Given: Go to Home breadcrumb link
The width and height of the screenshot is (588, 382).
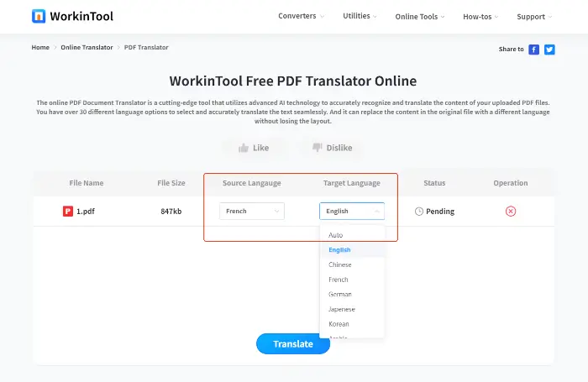Looking at the screenshot, I should 40,47.
